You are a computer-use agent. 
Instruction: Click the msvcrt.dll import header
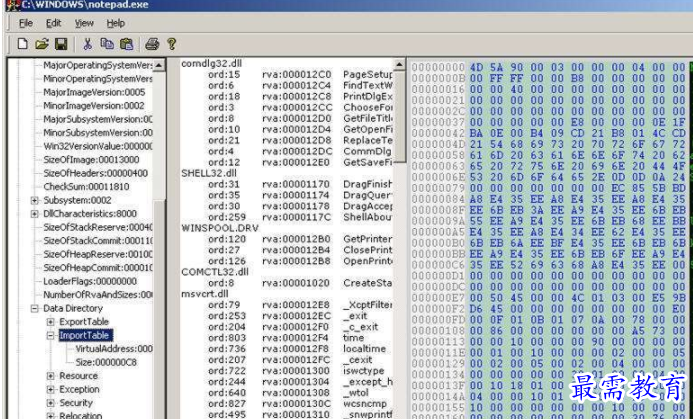(203, 293)
